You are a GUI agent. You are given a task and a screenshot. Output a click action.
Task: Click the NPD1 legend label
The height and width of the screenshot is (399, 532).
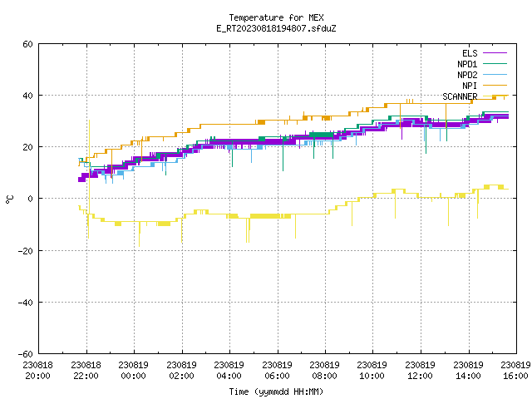pos(467,64)
